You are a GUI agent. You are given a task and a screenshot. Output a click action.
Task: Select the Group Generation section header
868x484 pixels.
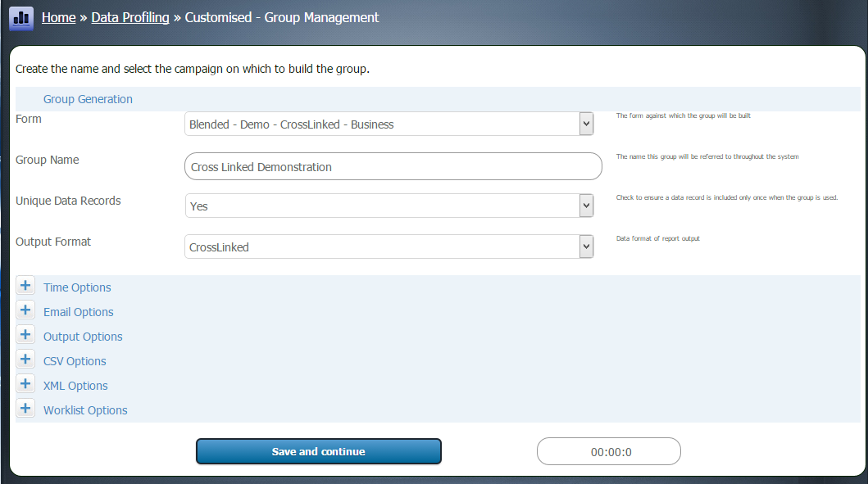pyautogui.click(x=87, y=98)
